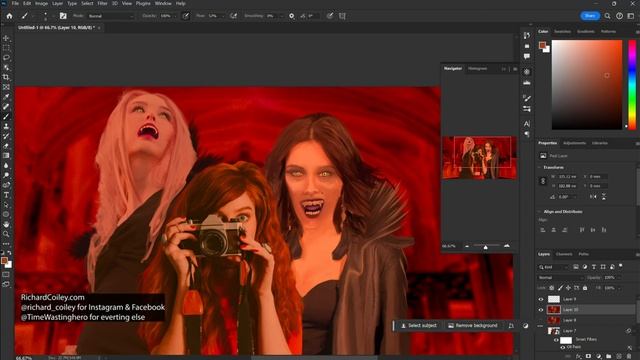This screenshot has width=640, height=360.
Task: Select the Move tool
Action: coord(6,38)
